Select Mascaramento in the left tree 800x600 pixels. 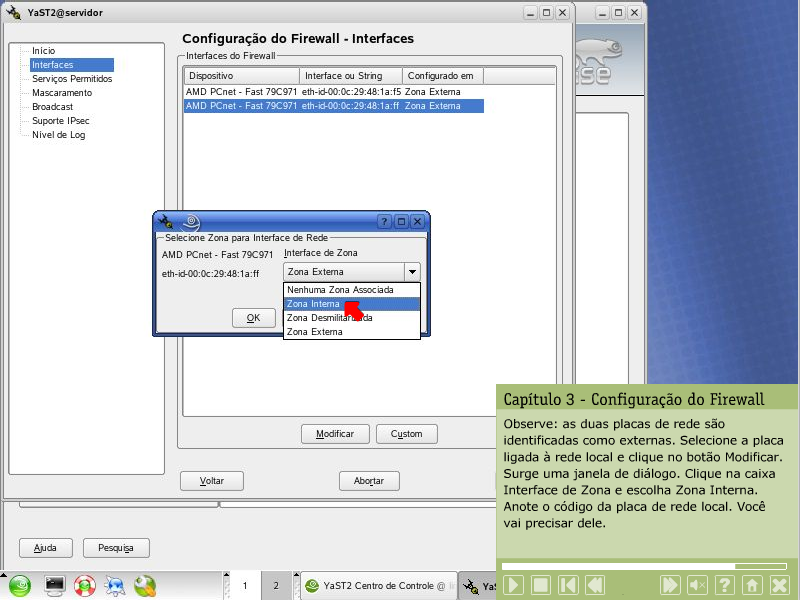click(62, 93)
